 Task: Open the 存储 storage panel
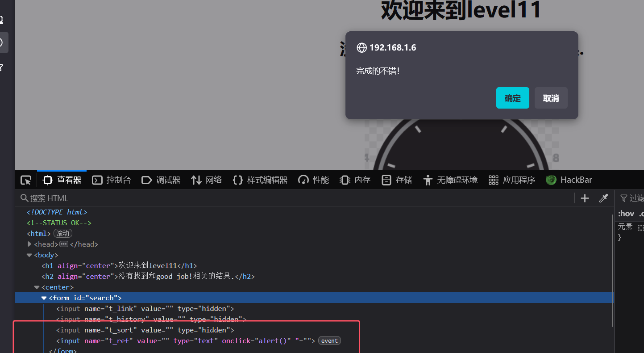[x=397, y=180]
